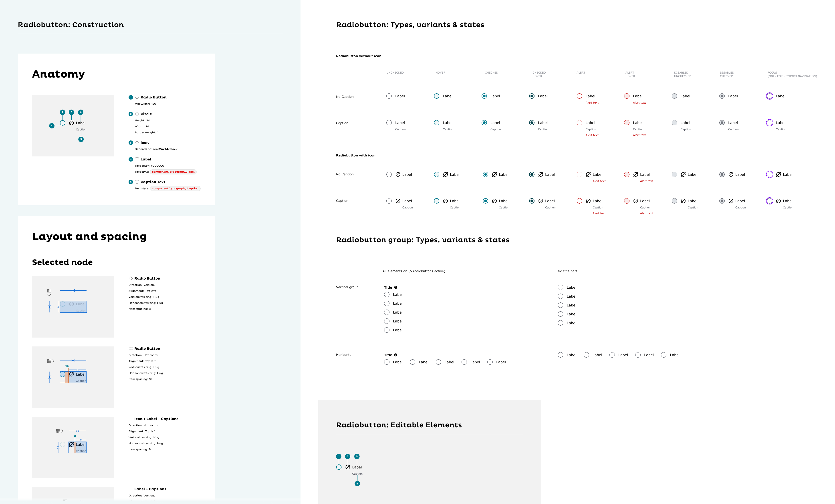
Task: Click the block icon in with-icon No Caption Unchecked cell
Action: tap(398, 175)
